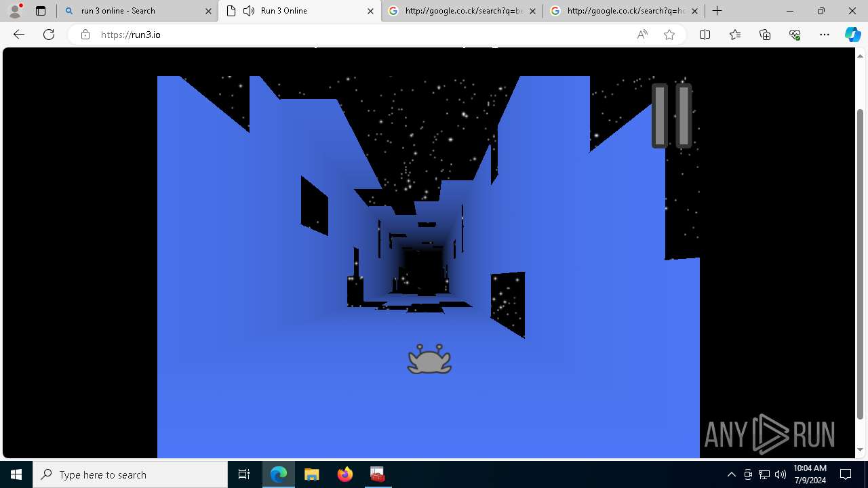Switch to the second google.co.ck search tab
The height and width of the screenshot is (488, 868).
[x=624, y=11]
